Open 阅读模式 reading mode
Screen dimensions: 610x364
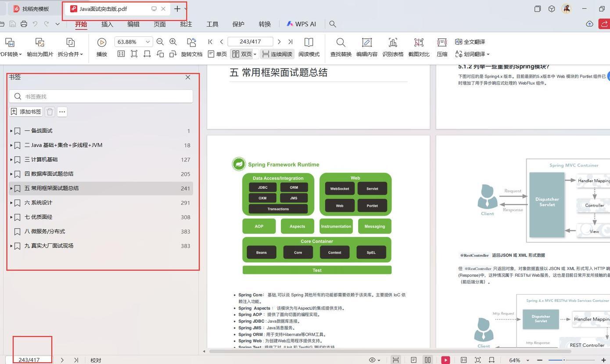(x=309, y=48)
